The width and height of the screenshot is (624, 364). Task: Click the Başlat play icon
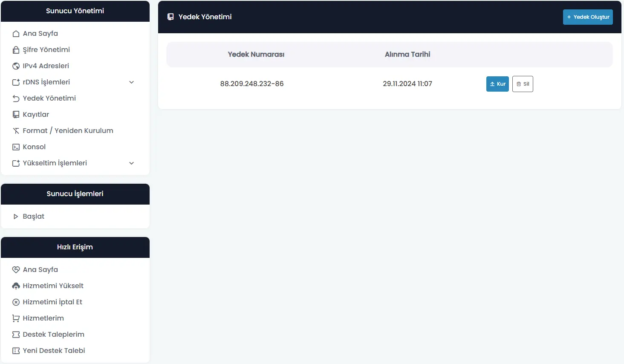(x=16, y=217)
